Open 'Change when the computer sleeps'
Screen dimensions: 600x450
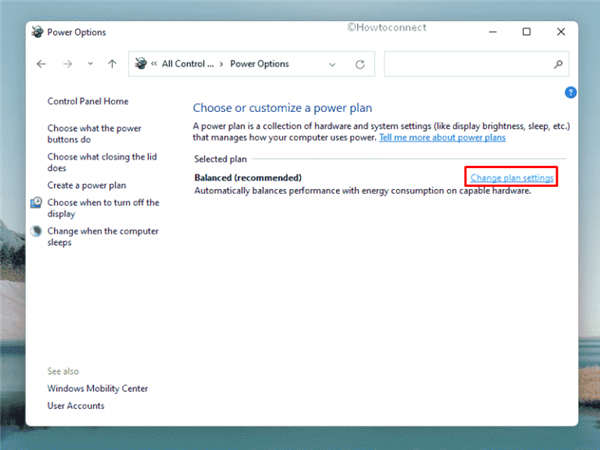[x=103, y=237]
